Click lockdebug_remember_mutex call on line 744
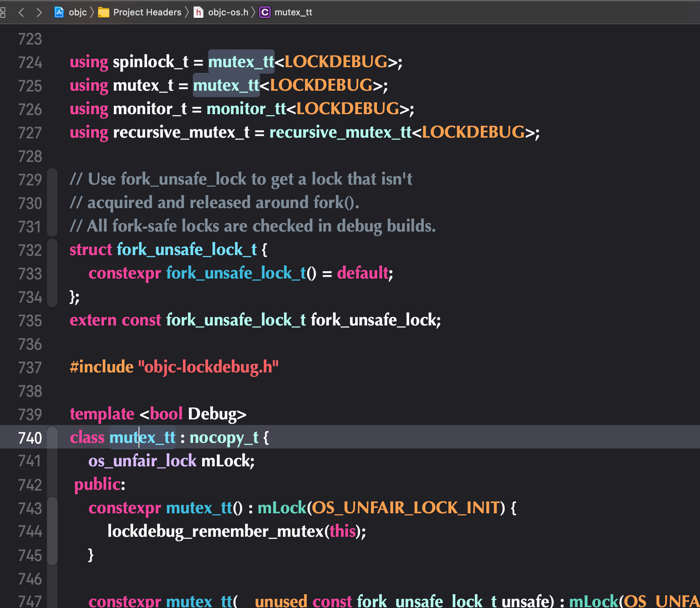The width and height of the screenshot is (700, 608). (216, 531)
